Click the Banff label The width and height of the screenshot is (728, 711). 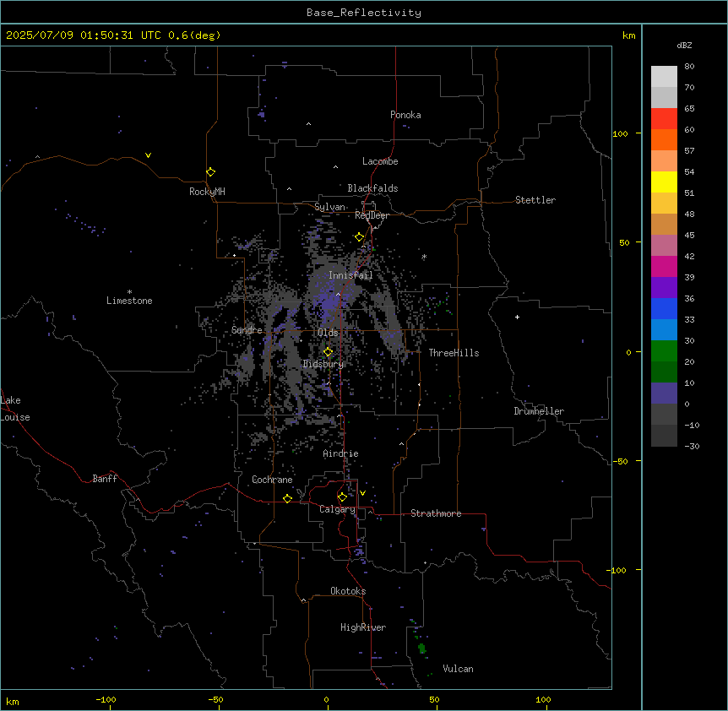105,479
